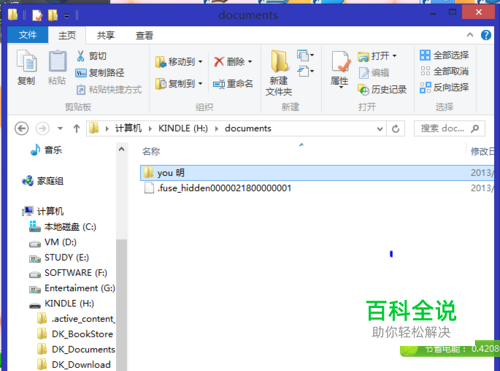Image resolution: width=500 pixels, height=371 pixels.
Task: Click KINDLE (H:) in the address bar
Action: pyautogui.click(x=183, y=128)
